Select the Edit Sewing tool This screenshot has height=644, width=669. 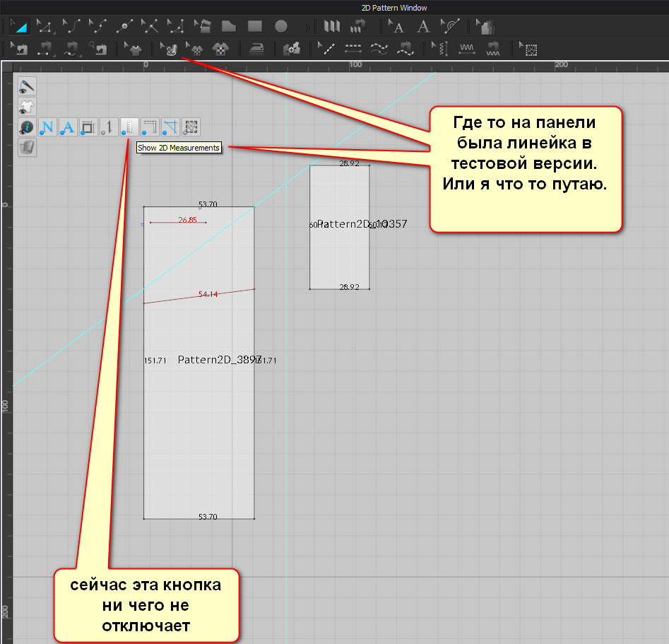[x=18, y=49]
